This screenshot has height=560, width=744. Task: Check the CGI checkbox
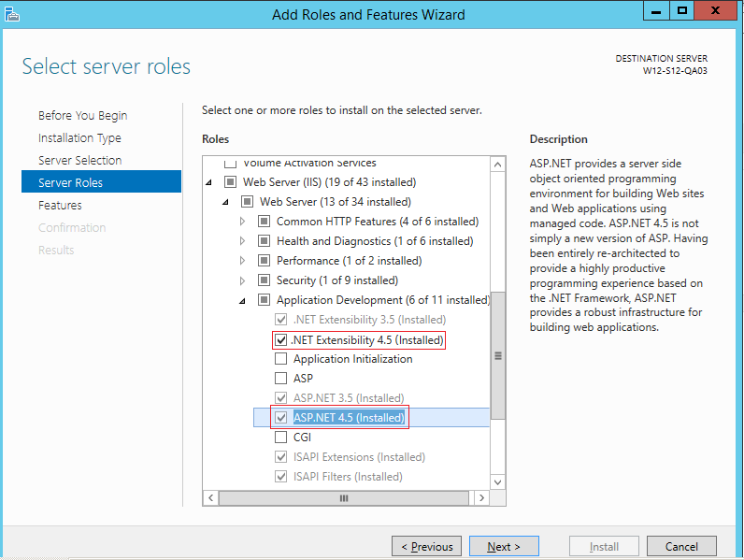tap(281, 438)
